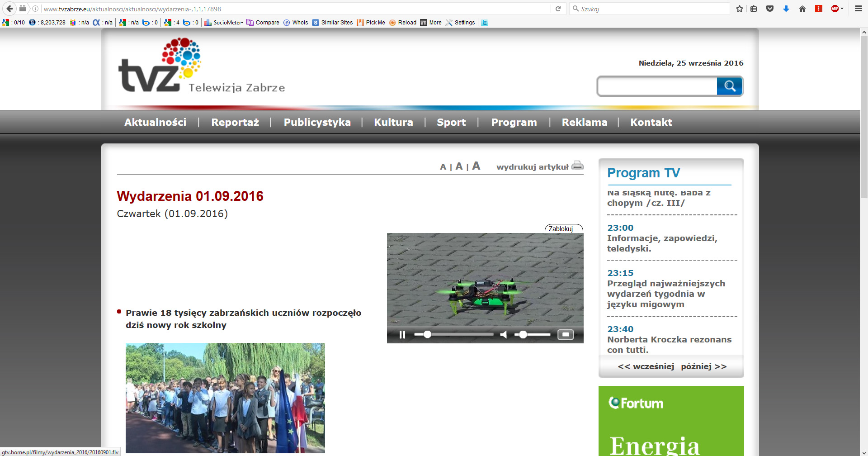
Task: Open the SocioMeter dropdown in toolbar
Action: 224,22
